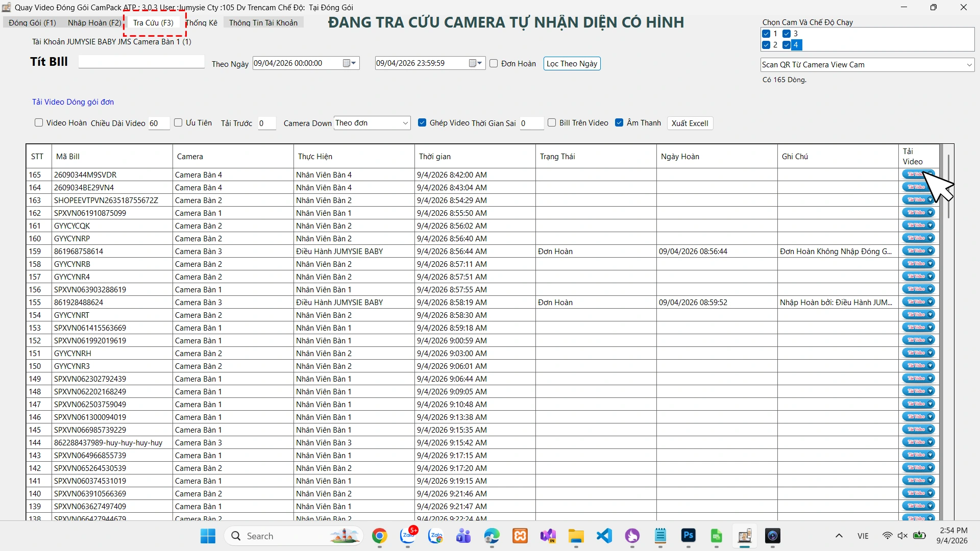980x551 pixels.
Task: Click Tải Video button for bill GYYCYCQK
Action: (x=918, y=226)
